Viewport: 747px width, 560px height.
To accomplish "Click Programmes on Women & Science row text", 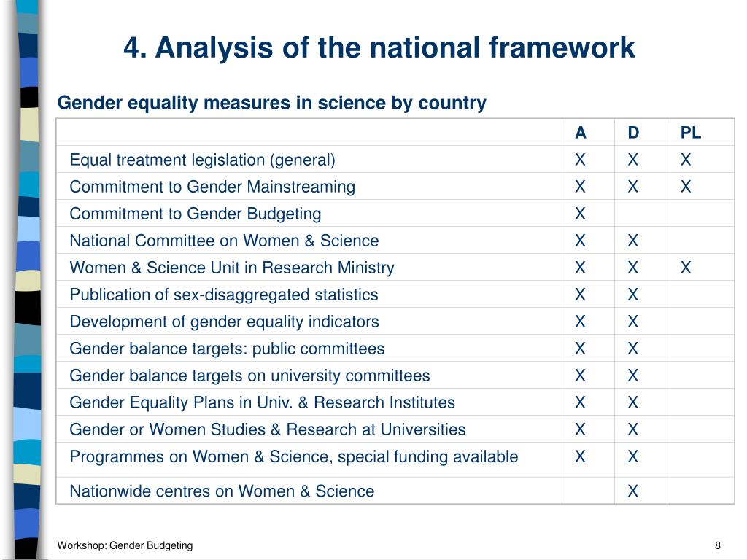I will coord(294,456).
